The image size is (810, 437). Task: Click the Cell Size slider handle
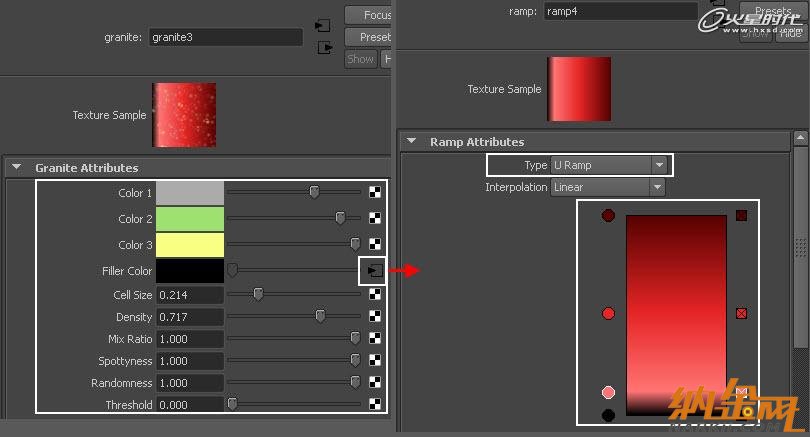coord(258,294)
